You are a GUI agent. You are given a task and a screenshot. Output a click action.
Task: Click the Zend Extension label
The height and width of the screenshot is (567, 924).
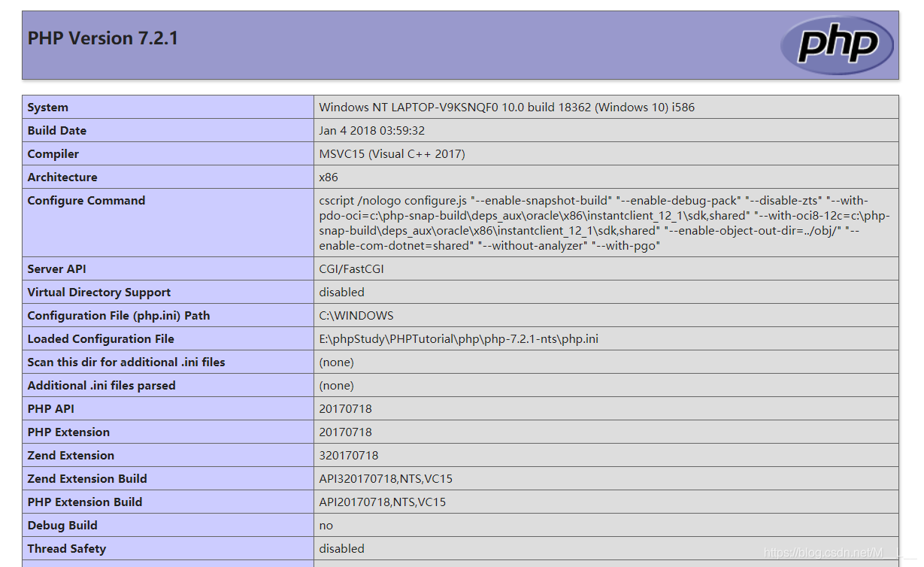pyautogui.click(x=71, y=456)
